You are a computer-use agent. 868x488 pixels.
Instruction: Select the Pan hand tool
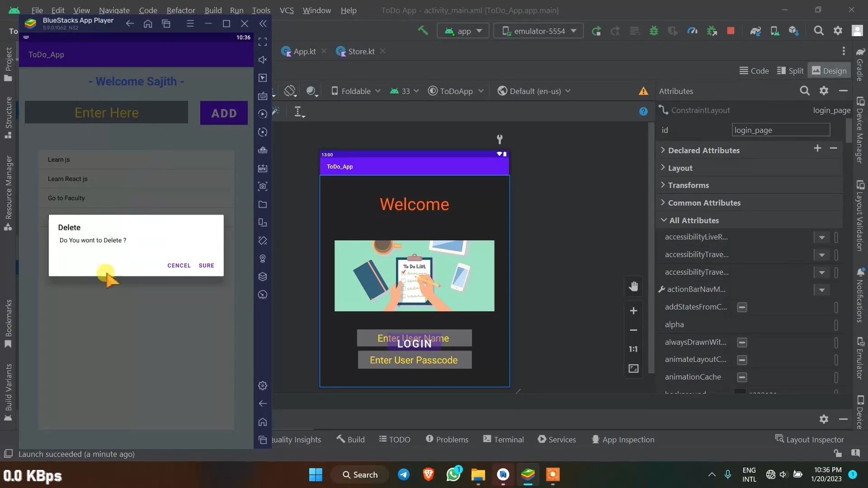[633, 286]
